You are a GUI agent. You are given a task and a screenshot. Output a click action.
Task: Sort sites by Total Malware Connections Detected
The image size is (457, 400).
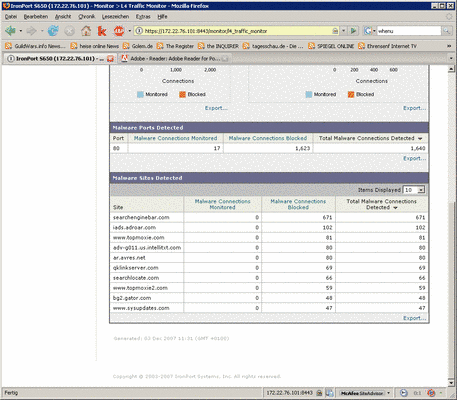381,204
